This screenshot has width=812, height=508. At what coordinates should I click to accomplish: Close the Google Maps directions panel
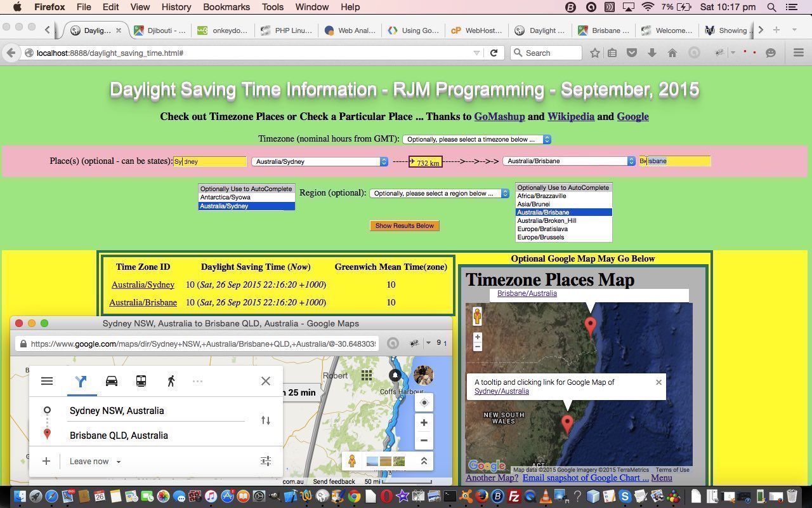click(x=266, y=381)
